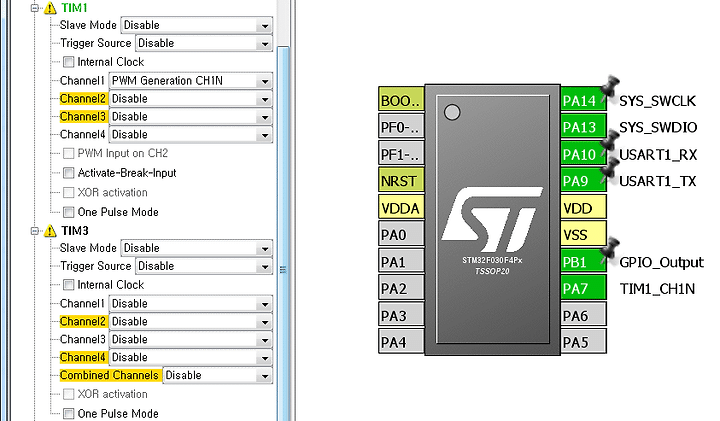Image resolution: width=720 pixels, height=421 pixels.
Task: Open TIM1 Channel3 dropdown
Action: [191, 117]
